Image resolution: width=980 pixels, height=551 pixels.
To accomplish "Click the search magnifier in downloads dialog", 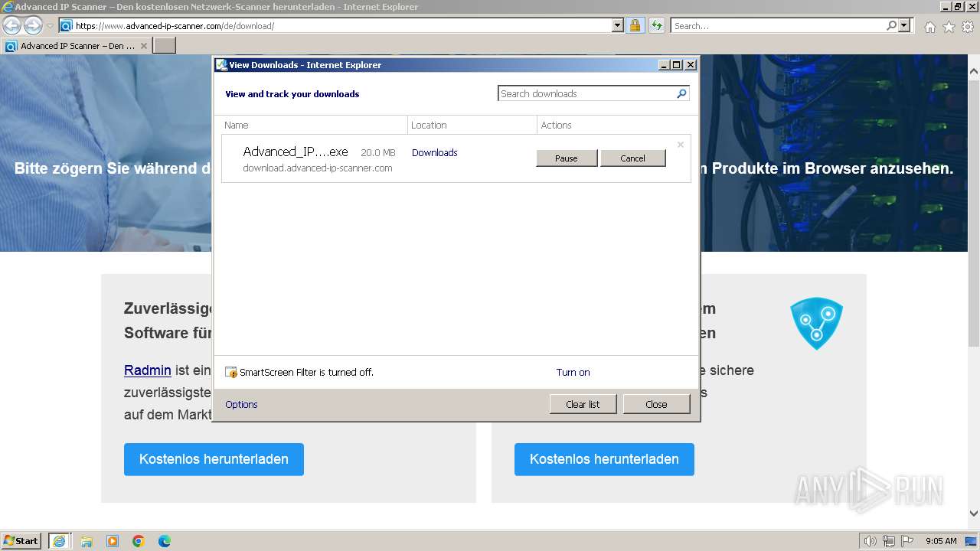I will coord(681,93).
